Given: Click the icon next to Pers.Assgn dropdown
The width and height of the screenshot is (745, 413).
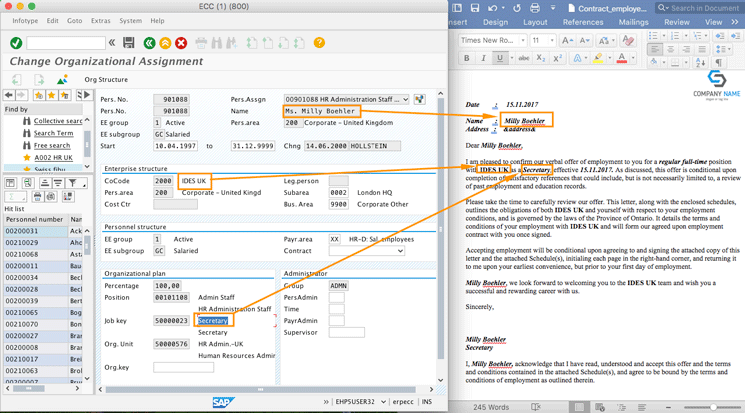Looking at the screenshot, I should coord(419,99).
